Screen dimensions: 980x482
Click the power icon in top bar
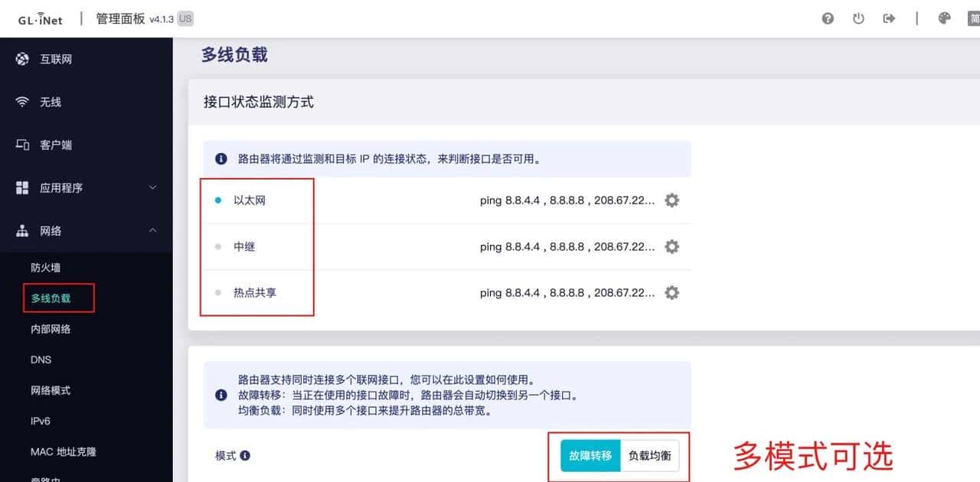(x=858, y=18)
